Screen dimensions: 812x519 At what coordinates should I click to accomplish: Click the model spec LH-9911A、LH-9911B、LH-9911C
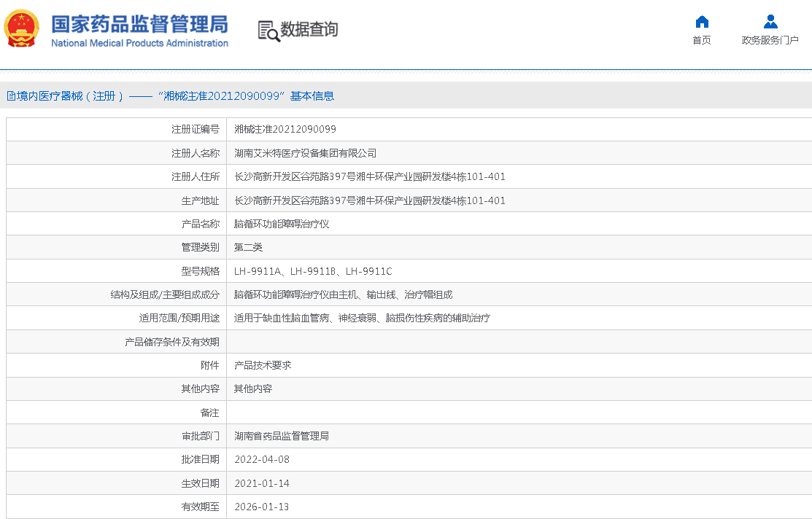pyautogui.click(x=313, y=271)
